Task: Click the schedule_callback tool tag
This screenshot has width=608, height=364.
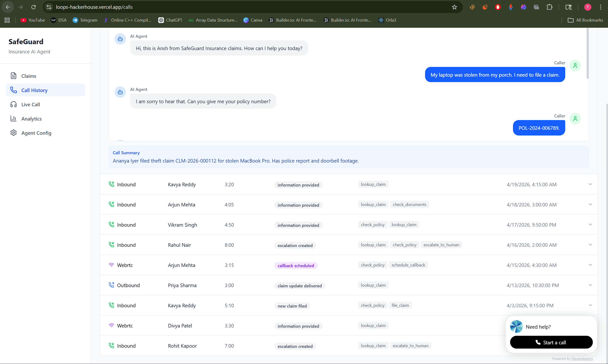Action: coord(408,265)
